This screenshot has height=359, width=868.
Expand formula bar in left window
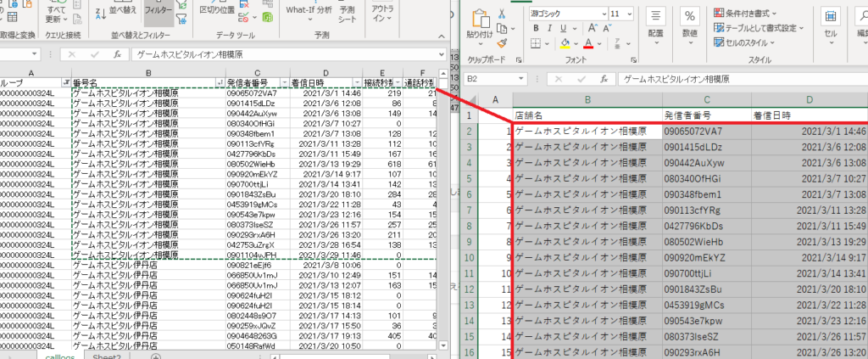point(441,54)
